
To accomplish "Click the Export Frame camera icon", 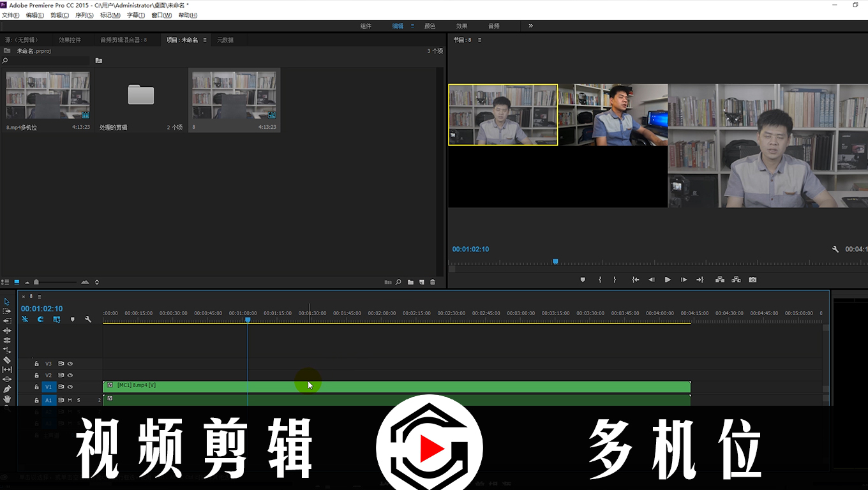I will click(752, 279).
